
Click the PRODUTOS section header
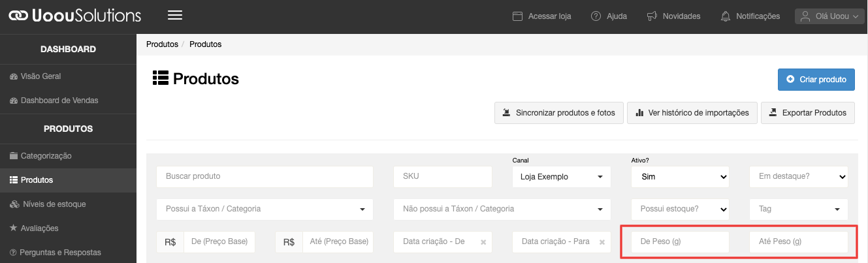(x=68, y=129)
